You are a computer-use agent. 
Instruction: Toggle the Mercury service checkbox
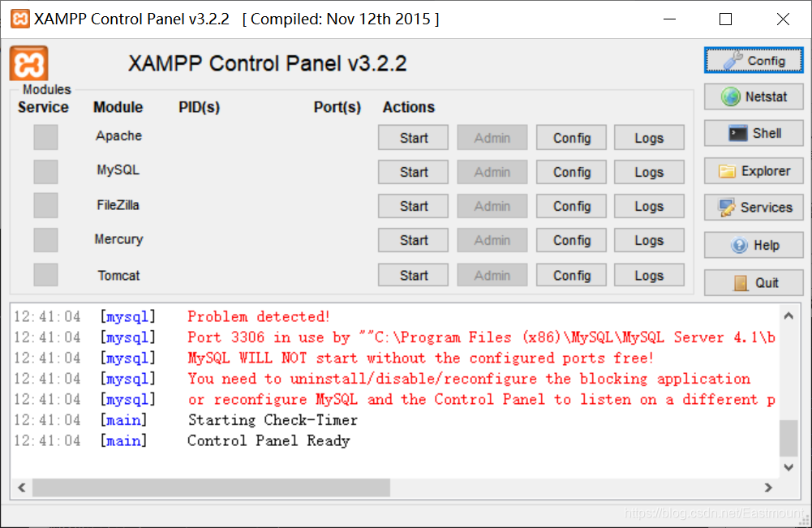click(45, 240)
